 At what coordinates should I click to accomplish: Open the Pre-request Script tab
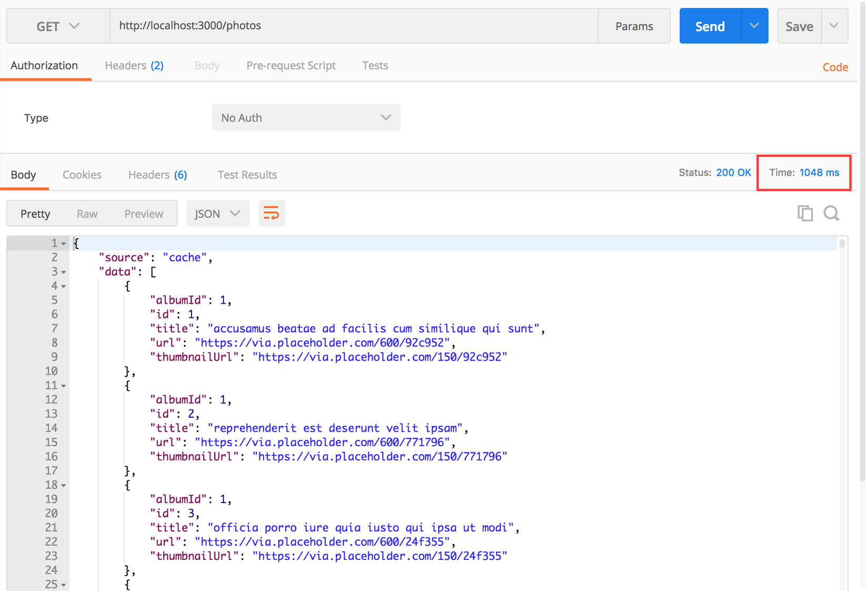point(291,65)
